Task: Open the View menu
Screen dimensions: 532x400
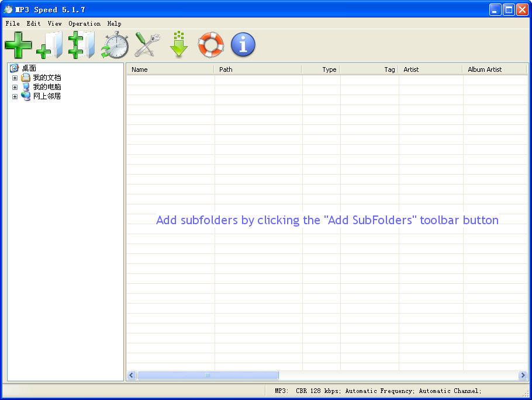Action: (54, 23)
